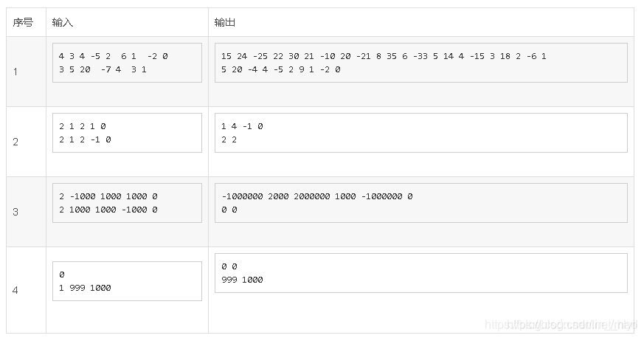This screenshot has width=644, height=338.
Task: Click input line "2 -1000 1000 1000 0"
Action: tap(108, 196)
